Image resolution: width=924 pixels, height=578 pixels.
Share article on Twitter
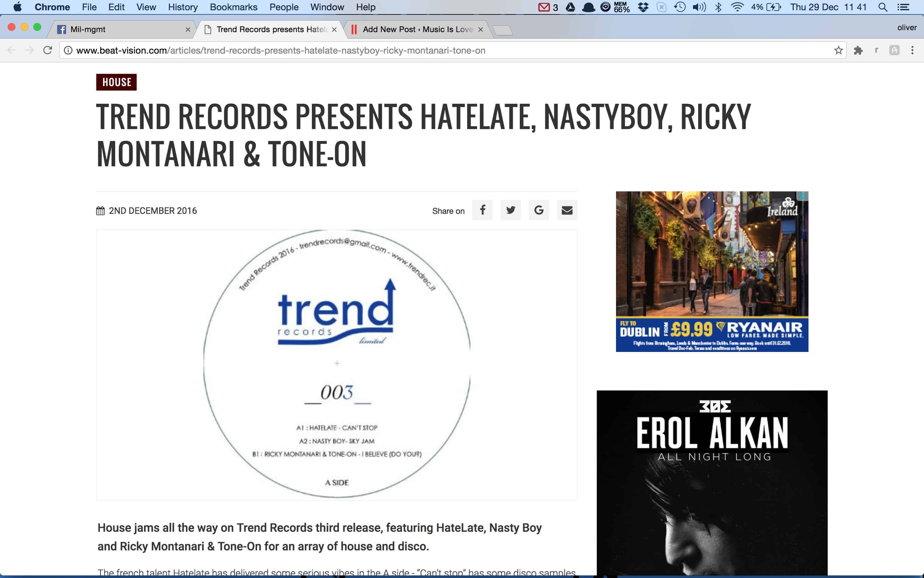510,210
